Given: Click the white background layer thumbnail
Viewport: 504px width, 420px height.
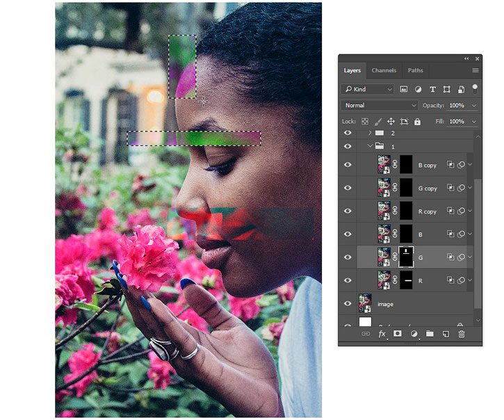Looking at the screenshot, I should (x=365, y=321).
